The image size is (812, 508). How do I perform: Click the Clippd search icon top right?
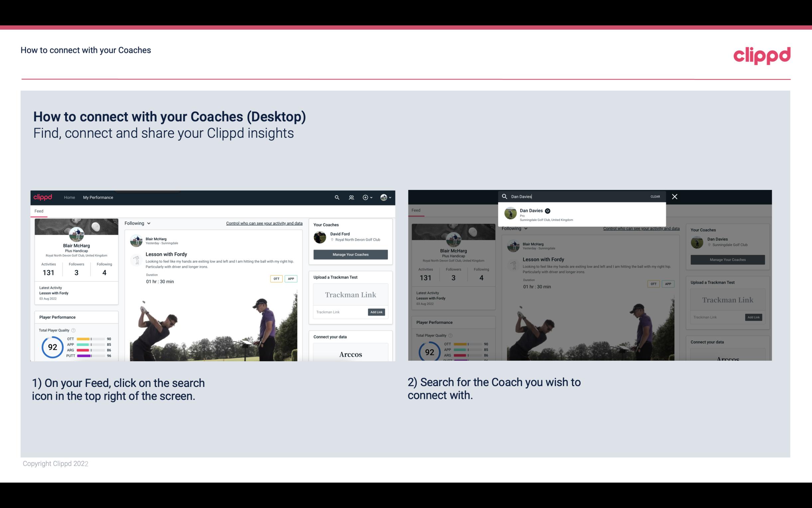coord(337,197)
